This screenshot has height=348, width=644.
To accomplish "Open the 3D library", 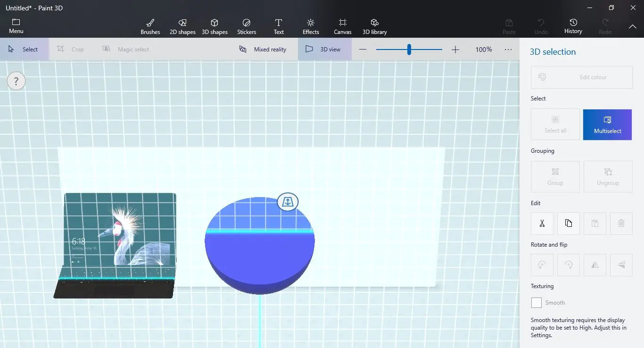I will 374,26.
